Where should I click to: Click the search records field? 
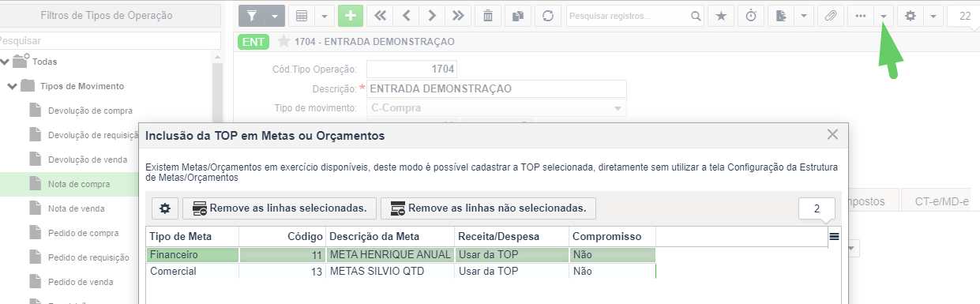coord(628,15)
